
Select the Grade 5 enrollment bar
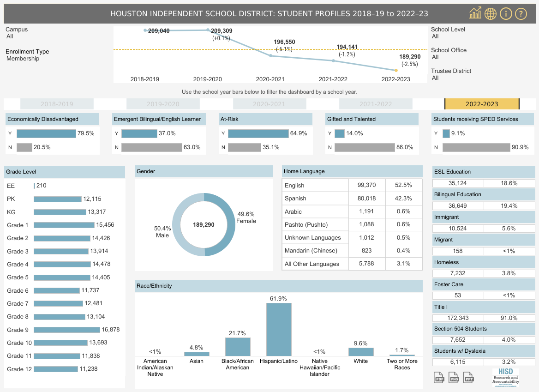point(62,277)
